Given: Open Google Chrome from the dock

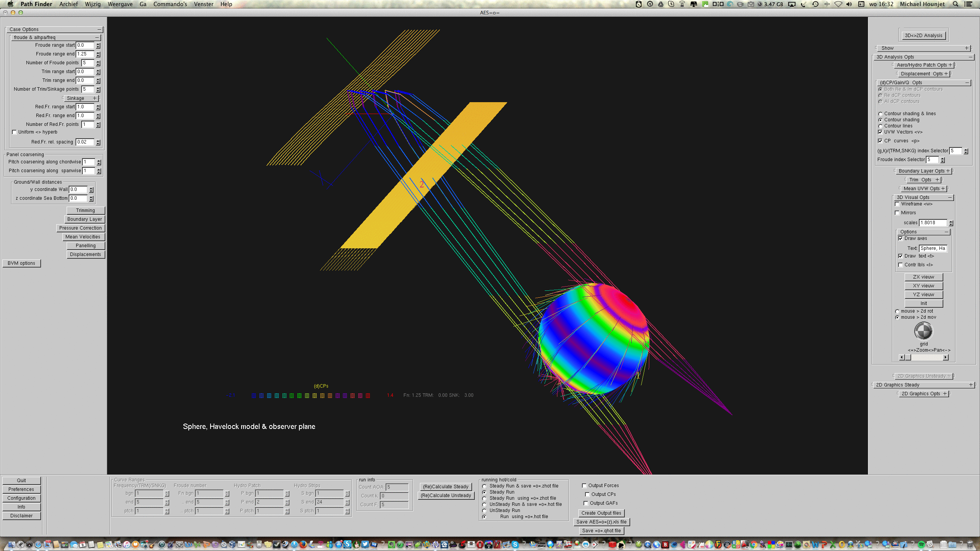Looking at the screenshot, I should [x=753, y=544].
